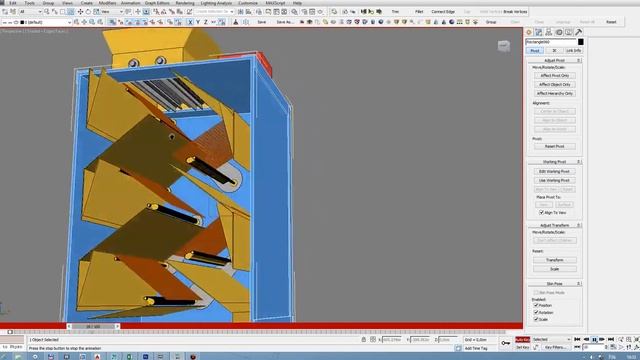Open the selection filter 'All' dropdown
The width and height of the screenshot is (640, 360).
point(31,12)
